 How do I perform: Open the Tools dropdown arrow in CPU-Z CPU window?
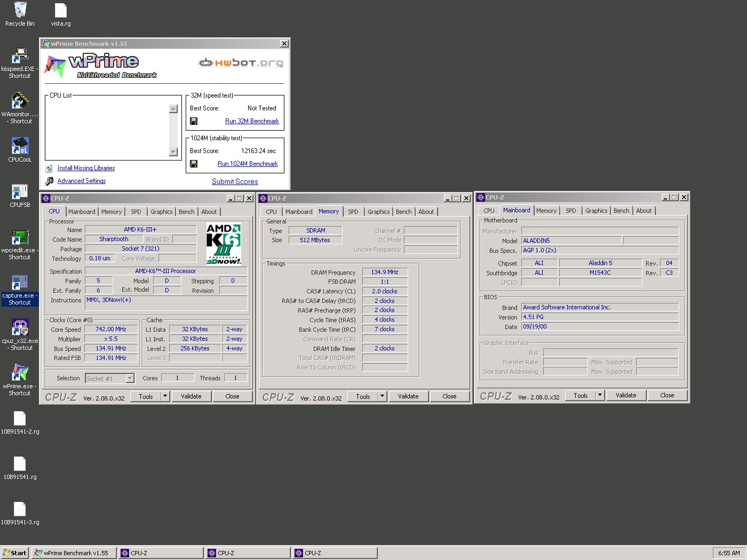coord(165,396)
